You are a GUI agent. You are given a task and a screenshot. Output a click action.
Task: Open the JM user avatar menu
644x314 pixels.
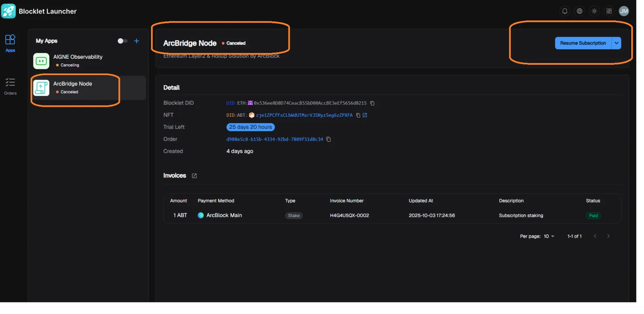tap(624, 11)
